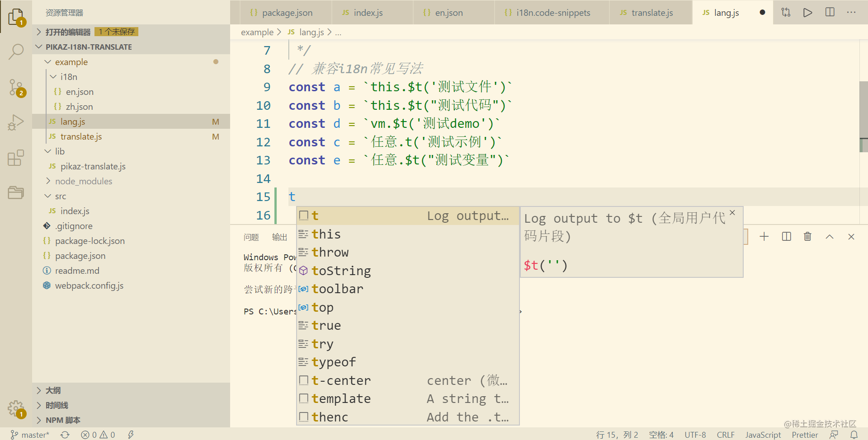Image resolution: width=868 pixels, height=440 pixels.
Task: Open the Extensions view
Action: (x=16, y=158)
